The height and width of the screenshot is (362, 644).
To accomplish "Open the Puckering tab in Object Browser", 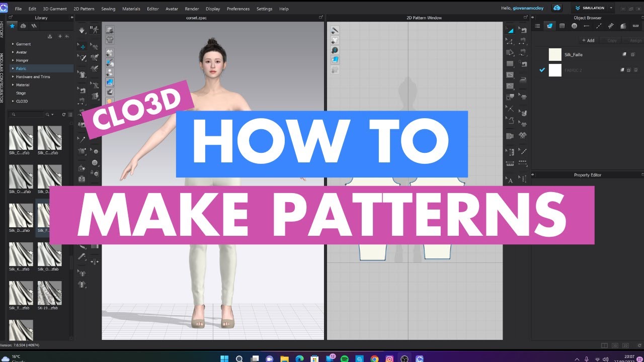I will point(611,26).
